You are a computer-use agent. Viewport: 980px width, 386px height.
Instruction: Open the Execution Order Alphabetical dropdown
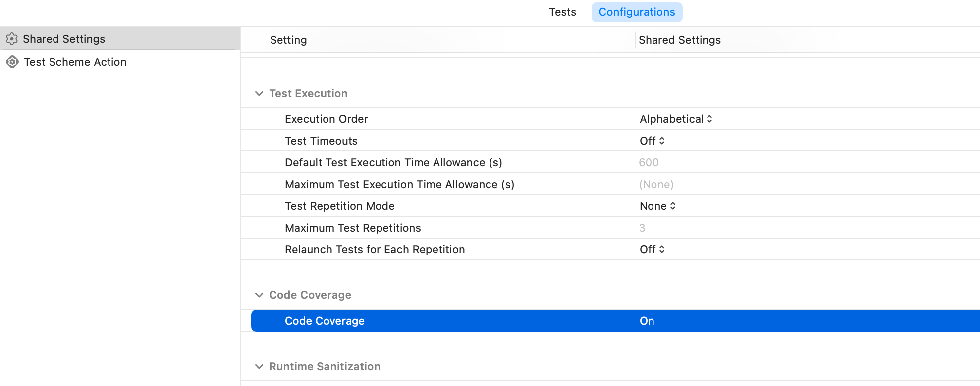pyautogui.click(x=676, y=119)
